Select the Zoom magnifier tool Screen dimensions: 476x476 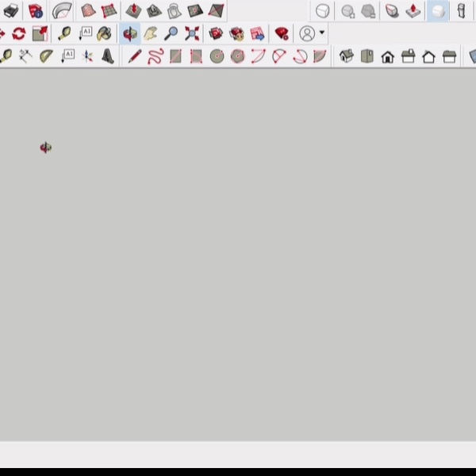(171, 33)
